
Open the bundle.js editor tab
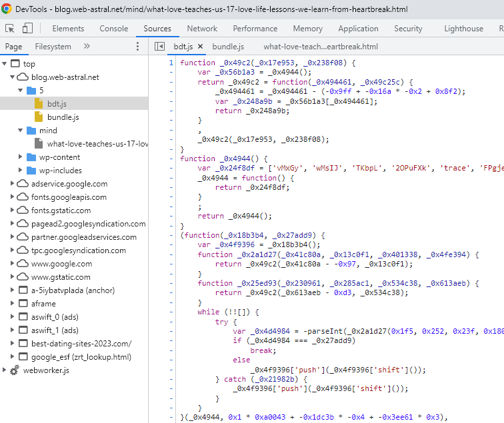(228, 47)
